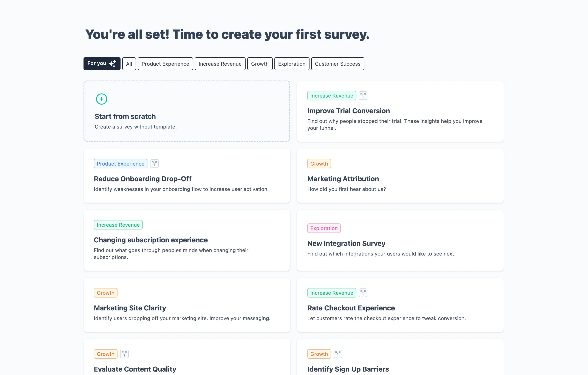Open the Exploration filter tab
Image resolution: width=588 pixels, height=375 pixels.
292,64
